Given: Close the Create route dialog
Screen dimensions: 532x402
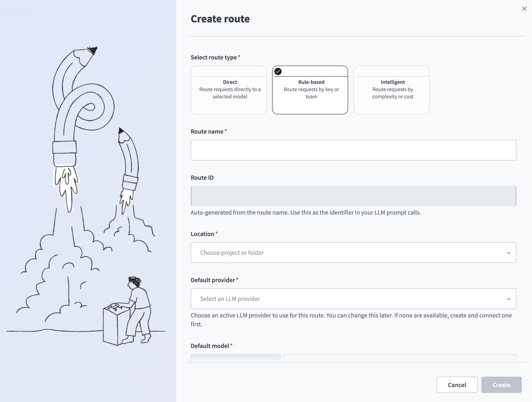Looking at the screenshot, I should 524,9.
